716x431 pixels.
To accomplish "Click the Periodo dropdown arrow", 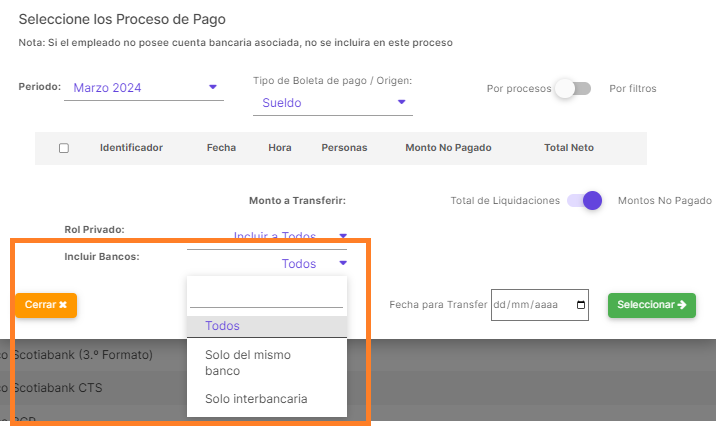I will 213,87.
